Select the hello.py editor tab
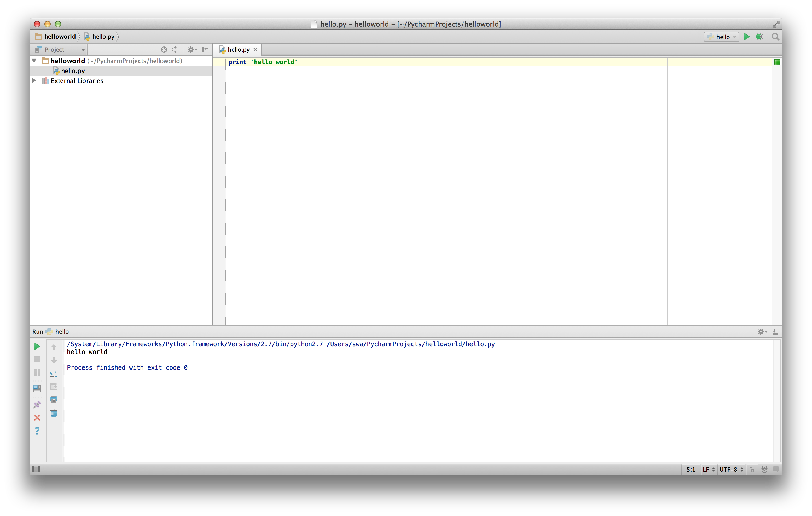The width and height of the screenshot is (812, 516). [x=239, y=50]
